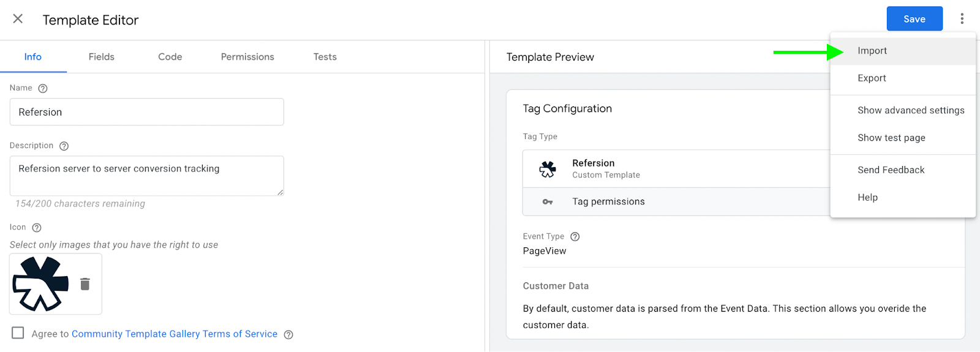Click the Tag Configuration heading
Viewport: 980px width, 352px height.
pyautogui.click(x=567, y=109)
